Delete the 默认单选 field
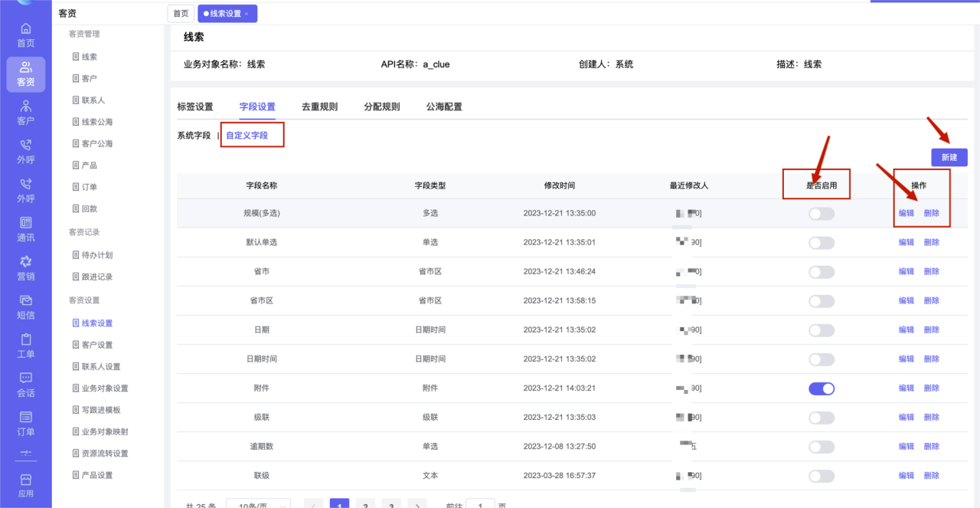 pos(932,242)
